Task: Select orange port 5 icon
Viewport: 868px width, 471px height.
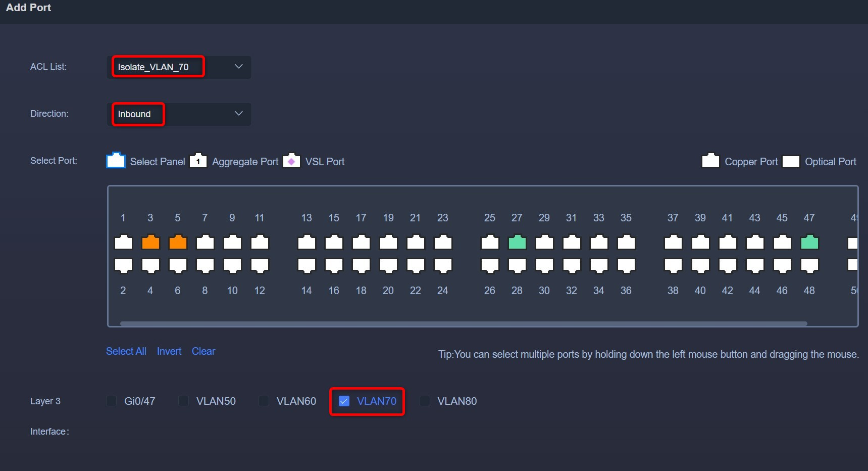Action: [x=178, y=242]
